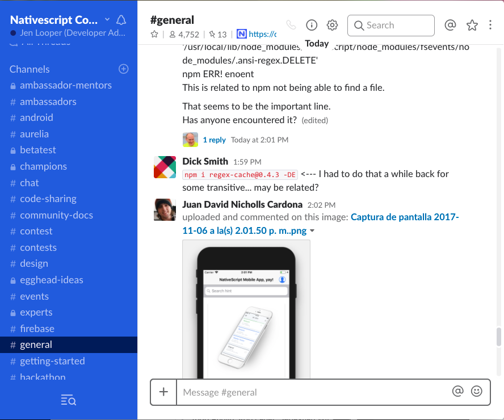The height and width of the screenshot is (420, 504).
Task: Open the experts private channel
Action: [x=69, y=312]
